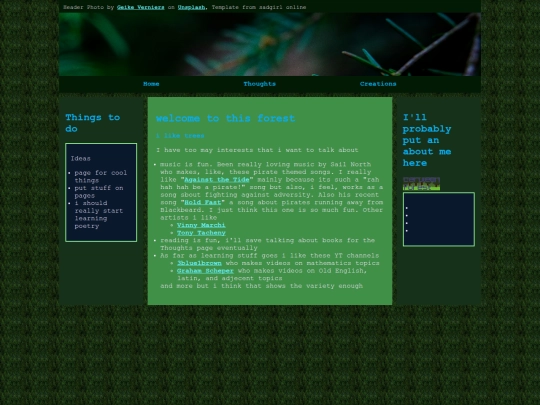
Task: Visit the Vinny Marchi artist link
Action: tap(201, 225)
